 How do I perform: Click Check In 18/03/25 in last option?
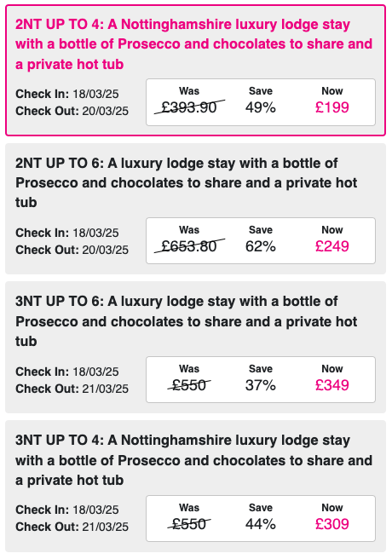click(67, 510)
